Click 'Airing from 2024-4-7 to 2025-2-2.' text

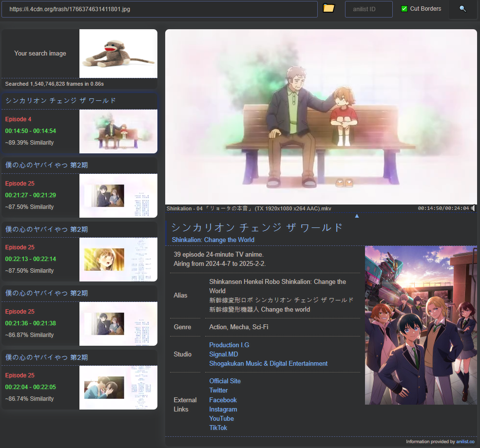[x=219, y=263]
